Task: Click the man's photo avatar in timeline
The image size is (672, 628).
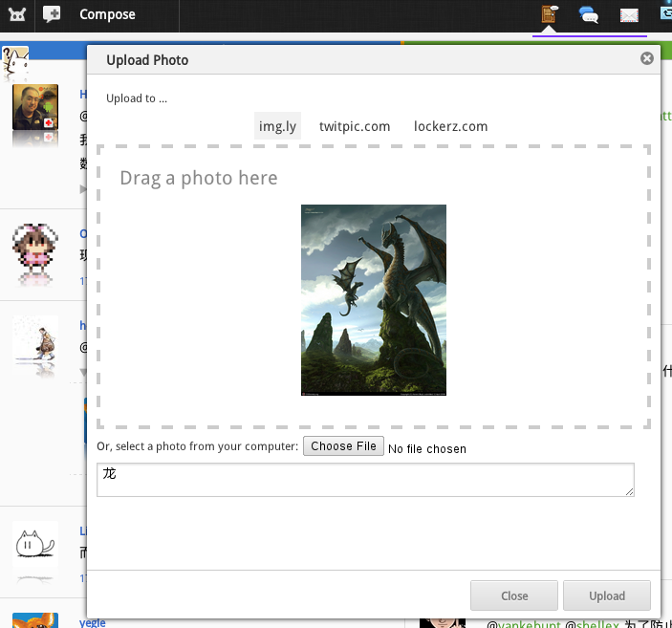Action: [35, 107]
